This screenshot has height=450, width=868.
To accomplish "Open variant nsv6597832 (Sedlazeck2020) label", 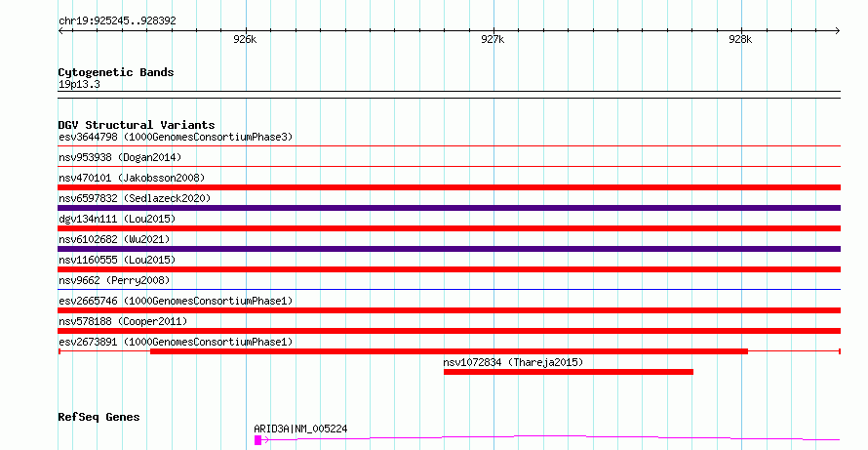I will tap(135, 198).
